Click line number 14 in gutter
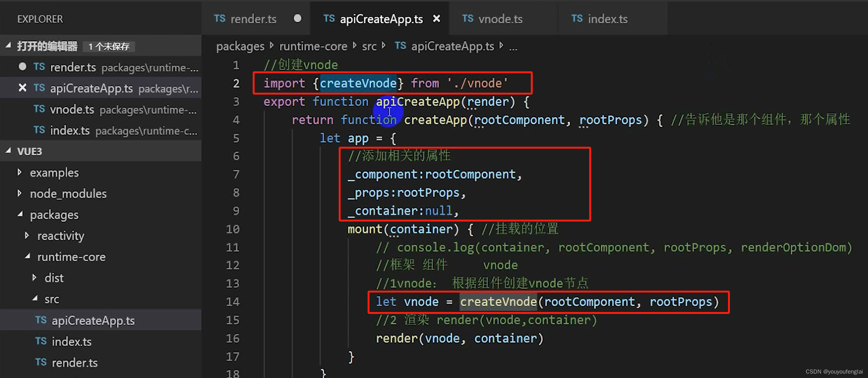Viewport: 868px width, 378px height. [233, 301]
